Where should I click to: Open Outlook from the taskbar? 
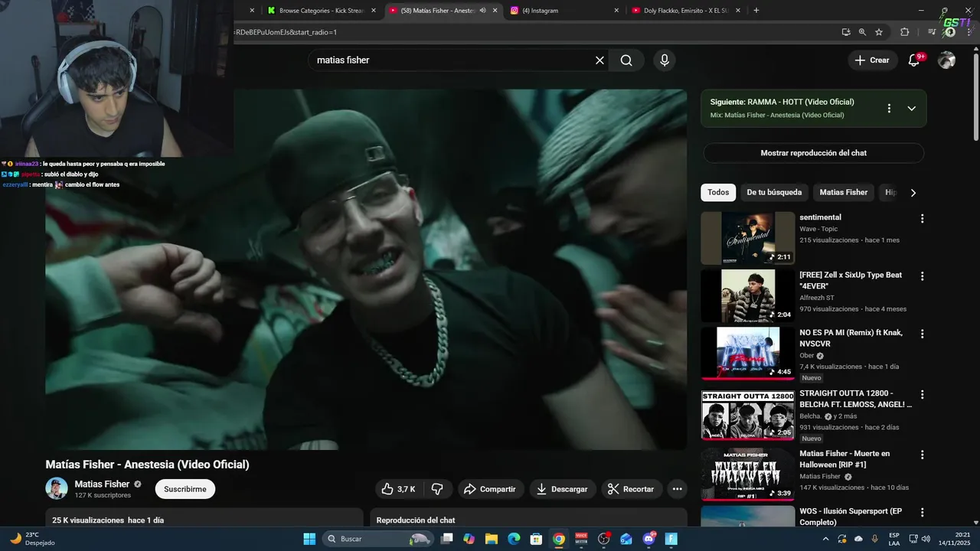(x=626, y=539)
